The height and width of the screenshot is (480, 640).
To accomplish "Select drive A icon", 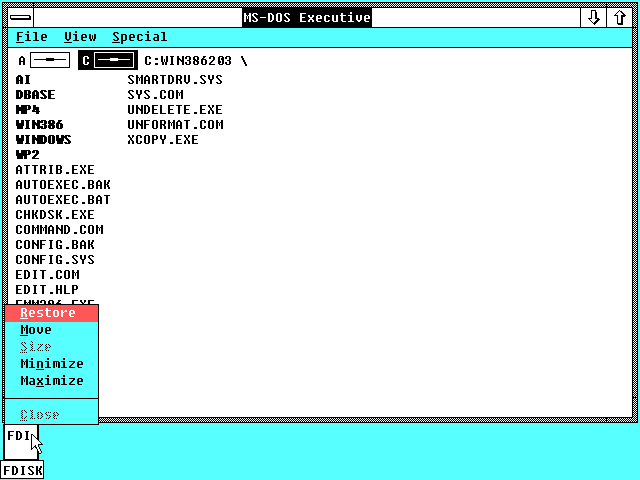I will [44, 60].
